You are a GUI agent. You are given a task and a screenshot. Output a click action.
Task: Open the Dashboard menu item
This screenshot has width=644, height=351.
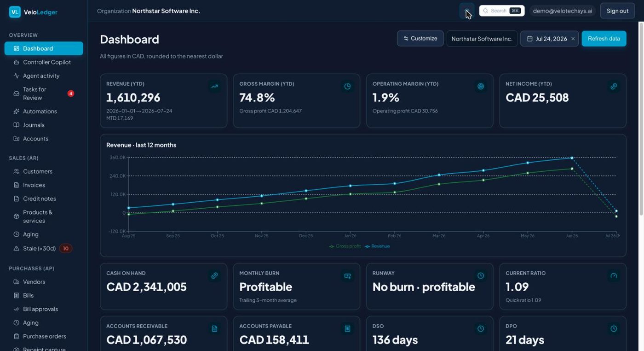44,48
